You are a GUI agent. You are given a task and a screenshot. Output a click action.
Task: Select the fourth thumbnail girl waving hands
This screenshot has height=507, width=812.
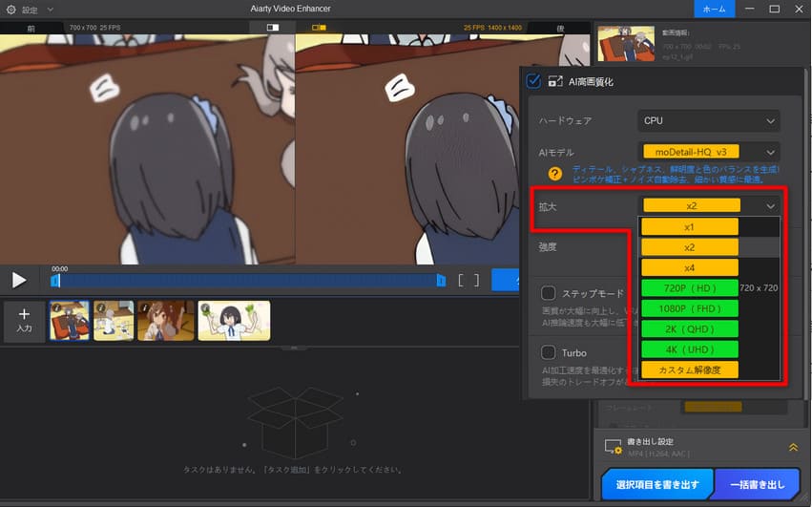pyautogui.click(x=234, y=321)
